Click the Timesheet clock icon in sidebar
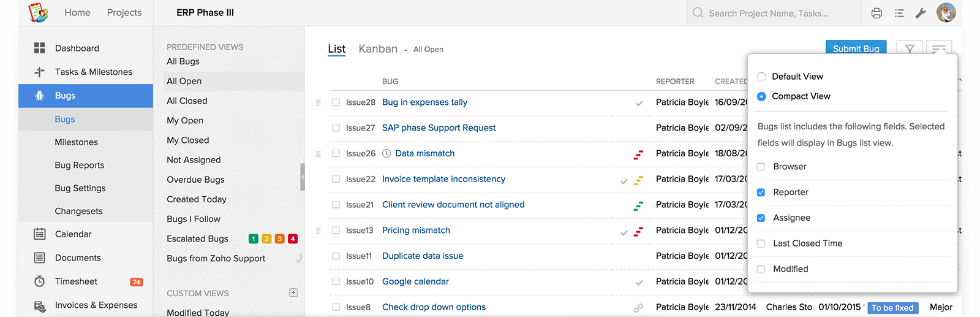Viewport: 980px width, 317px height. pos(40,281)
